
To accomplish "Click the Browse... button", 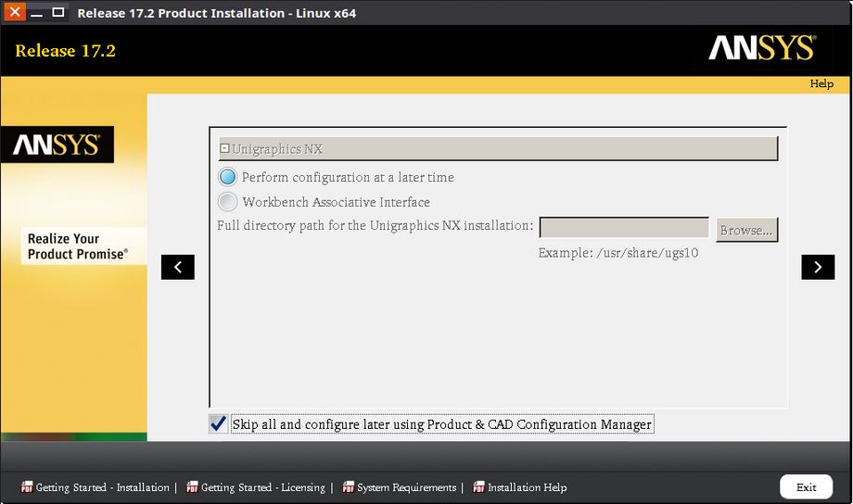I will pos(746,230).
